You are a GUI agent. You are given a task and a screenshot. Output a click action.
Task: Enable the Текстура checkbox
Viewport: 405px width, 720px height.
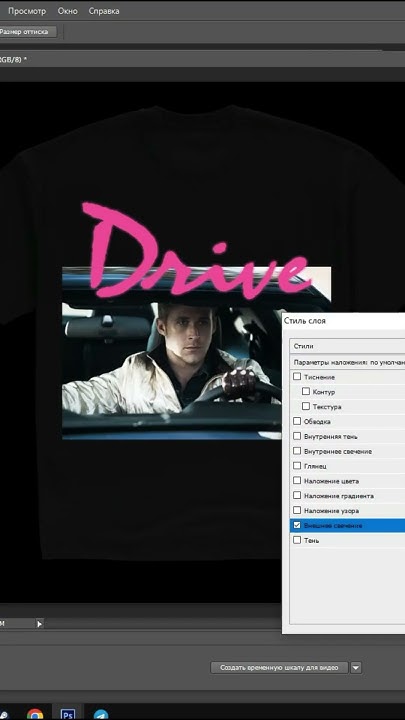pos(306,406)
